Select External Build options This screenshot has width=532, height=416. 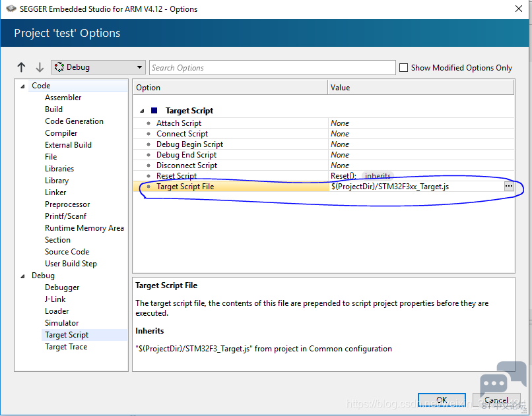pos(68,145)
